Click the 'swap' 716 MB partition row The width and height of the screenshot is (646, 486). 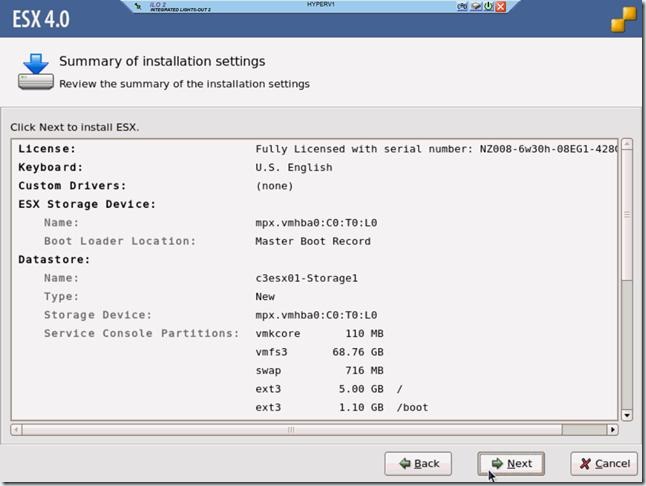click(x=319, y=371)
